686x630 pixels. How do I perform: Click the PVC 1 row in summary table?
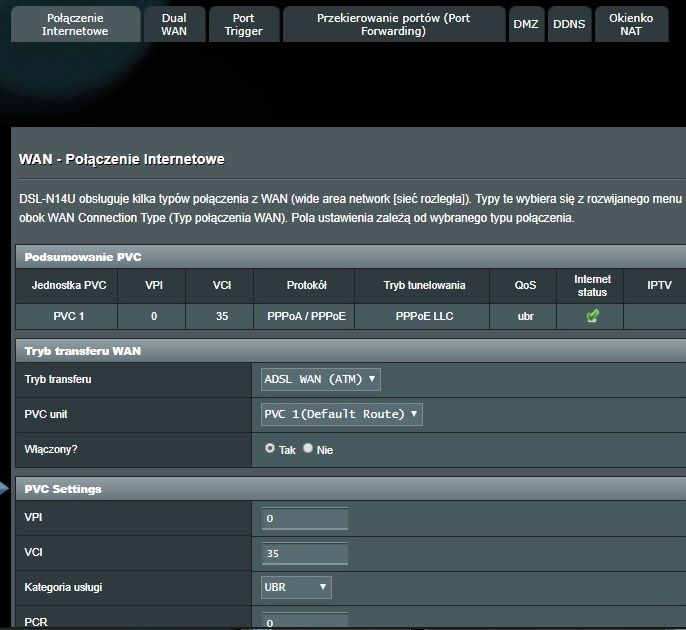coord(67,316)
